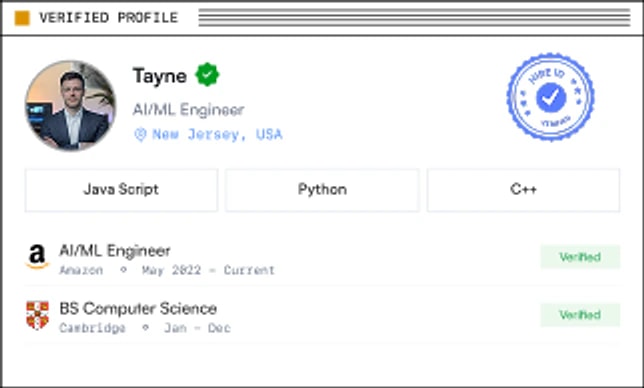
Task: Click the AI/ML Engineer subtitle under Tayne
Action: click(189, 110)
